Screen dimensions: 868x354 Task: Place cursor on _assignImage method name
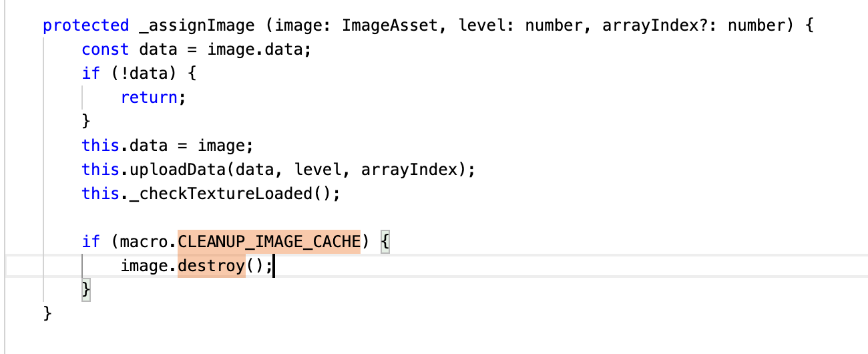[x=197, y=26]
